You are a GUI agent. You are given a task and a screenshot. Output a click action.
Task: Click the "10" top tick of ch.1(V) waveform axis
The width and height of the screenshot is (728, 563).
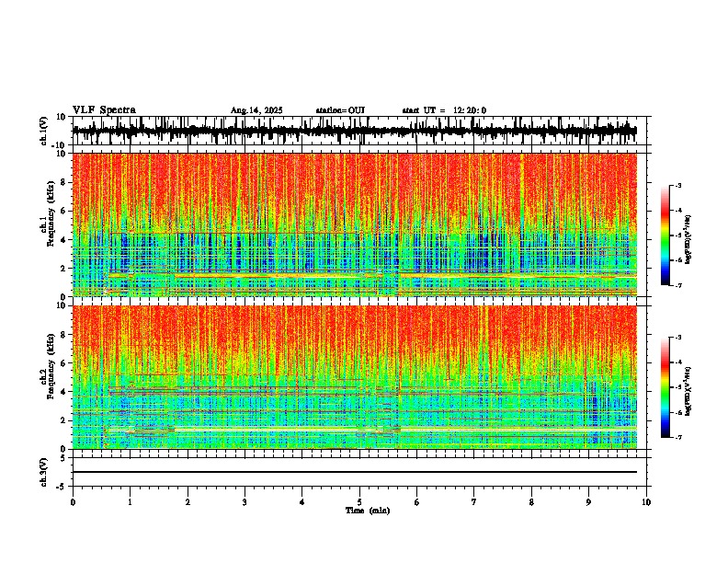click(62, 117)
